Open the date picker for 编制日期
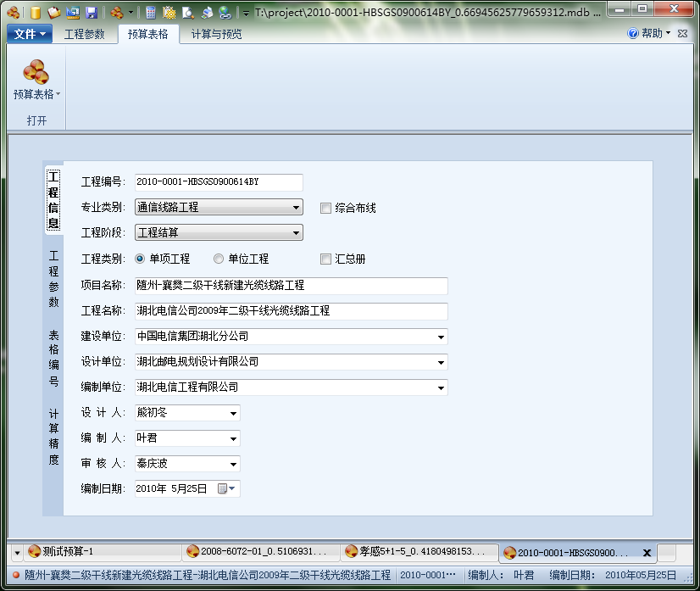700x591 pixels. tap(223, 488)
